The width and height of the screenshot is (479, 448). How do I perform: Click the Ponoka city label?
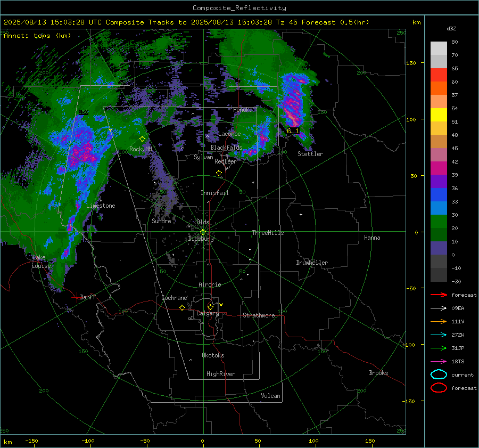243,110
